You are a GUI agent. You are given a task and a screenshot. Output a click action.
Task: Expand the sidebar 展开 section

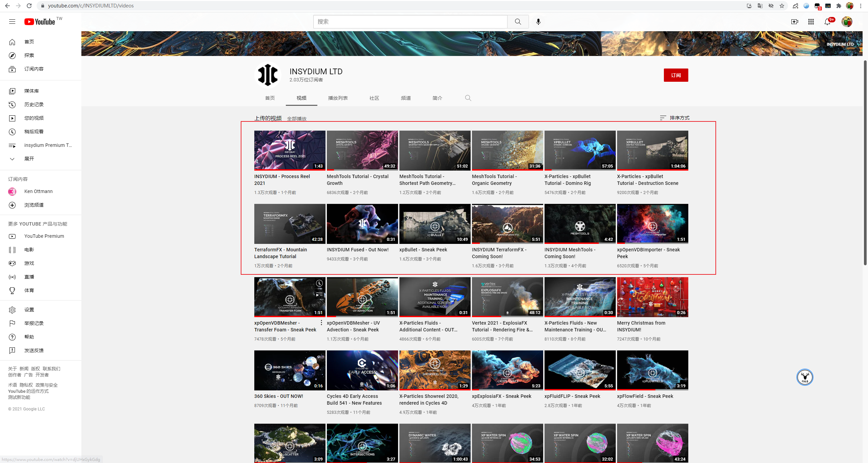tap(29, 159)
